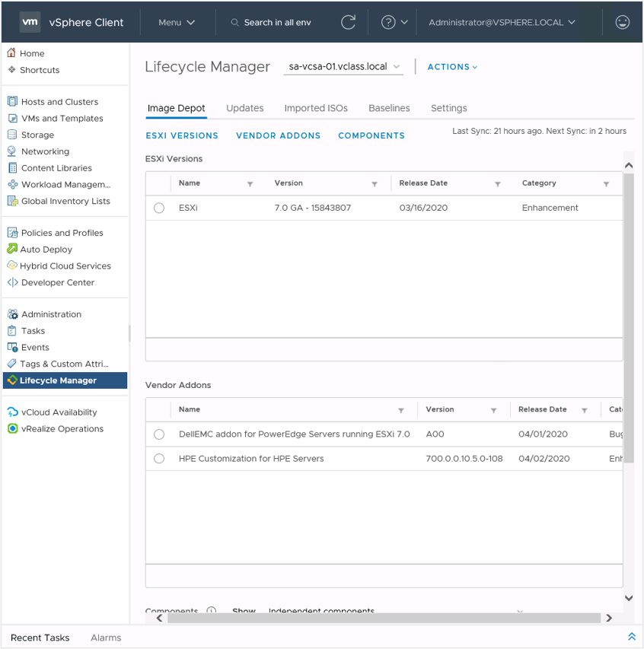Click the Search in all env field
The width and height of the screenshot is (644, 649).
click(277, 22)
